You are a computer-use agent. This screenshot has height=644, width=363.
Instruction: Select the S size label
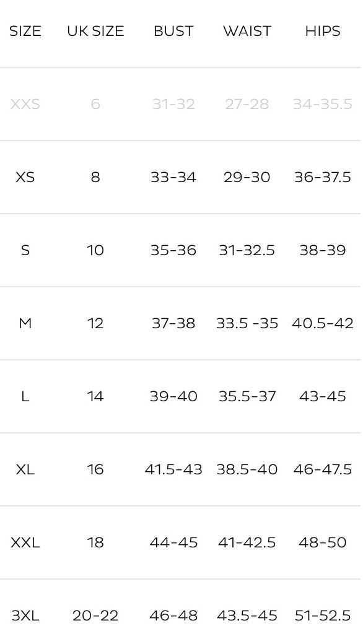(x=25, y=251)
